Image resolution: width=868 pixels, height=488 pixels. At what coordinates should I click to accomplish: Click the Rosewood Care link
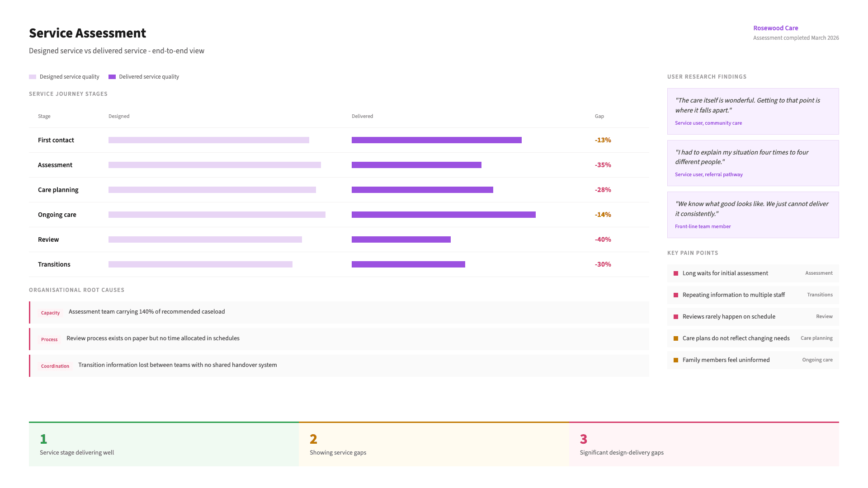pos(776,28)
